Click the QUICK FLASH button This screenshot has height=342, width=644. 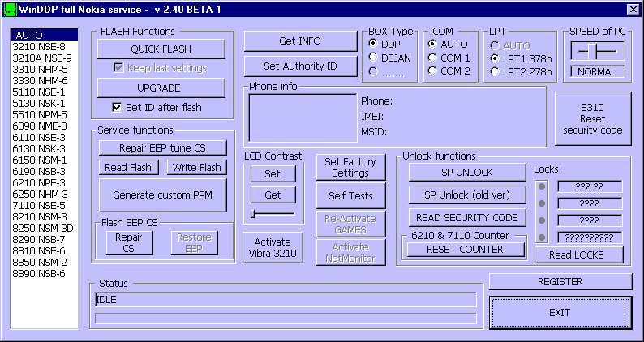[161, 49]
